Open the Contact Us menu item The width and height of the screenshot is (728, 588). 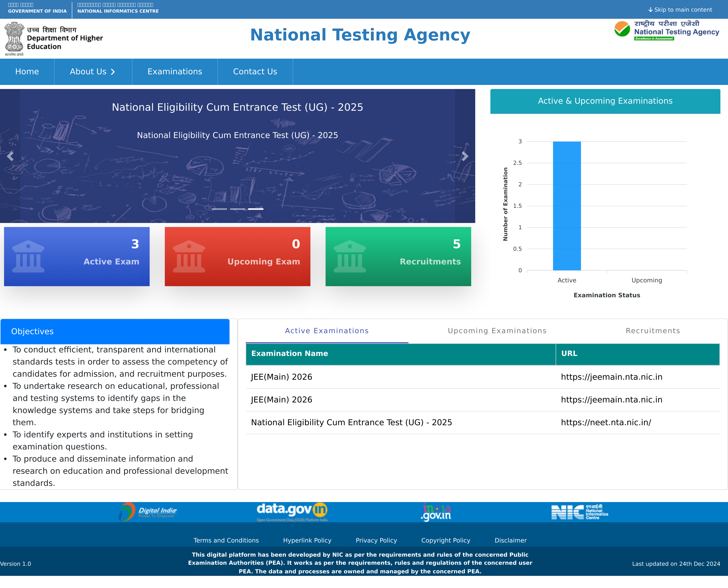(255, 72)
